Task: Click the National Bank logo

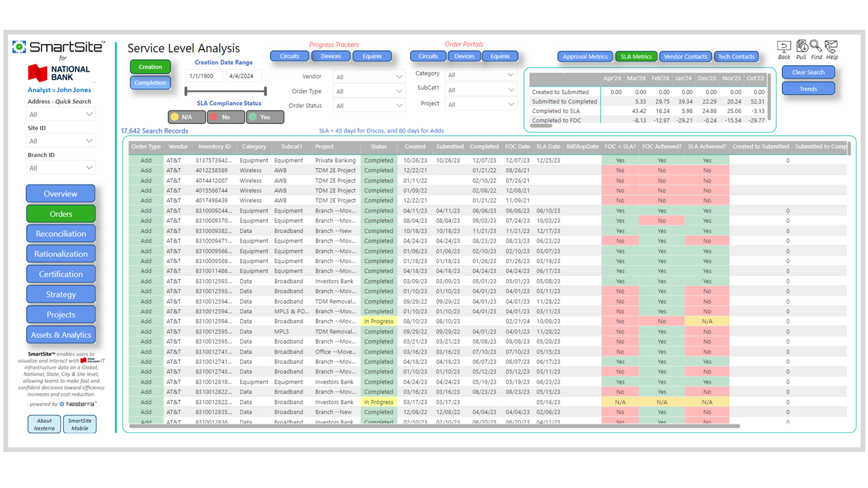Action: (59, 73)
